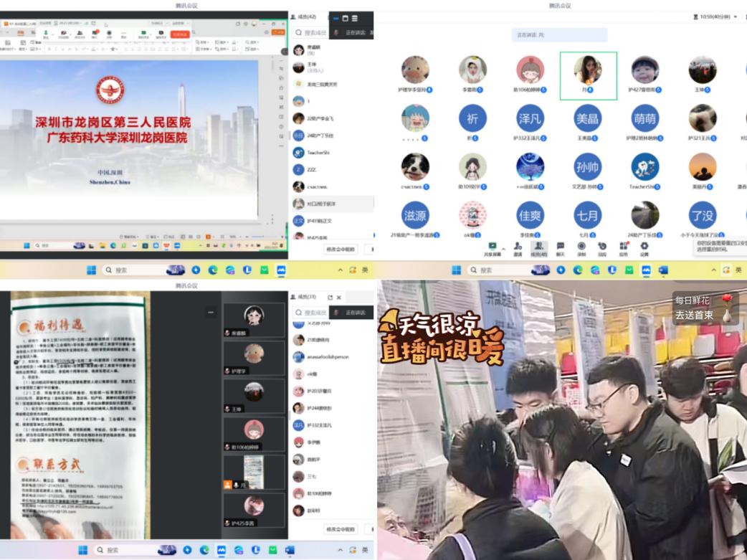
Task: Click the 回应 reactions icon
Action: [602, 247]
